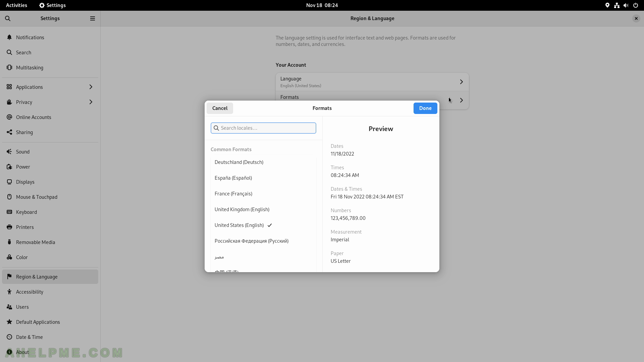Select France (Français) format
This screenshot has width=644, height=362.
click(263, 194)
